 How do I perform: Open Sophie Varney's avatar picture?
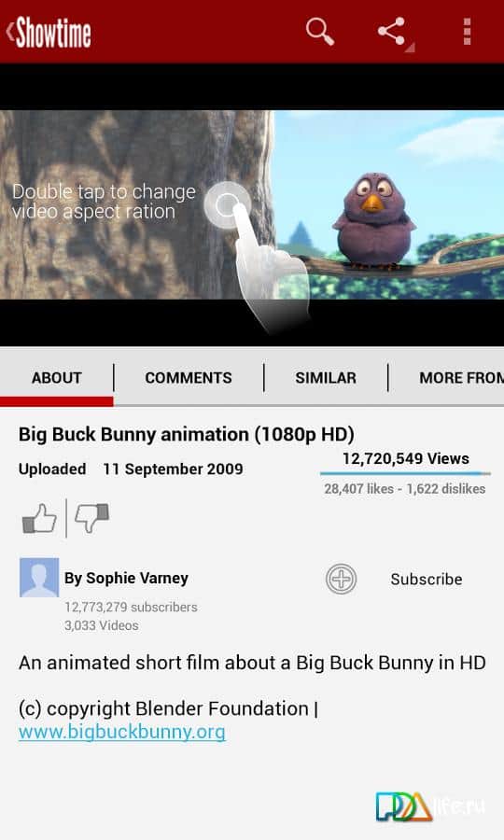point(39,578)
